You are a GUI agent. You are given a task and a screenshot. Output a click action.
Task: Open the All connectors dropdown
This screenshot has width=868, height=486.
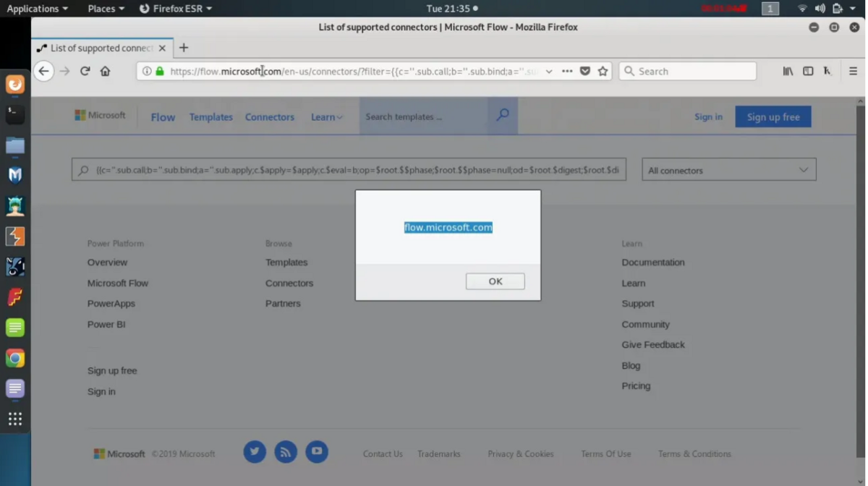click(728, 169)
